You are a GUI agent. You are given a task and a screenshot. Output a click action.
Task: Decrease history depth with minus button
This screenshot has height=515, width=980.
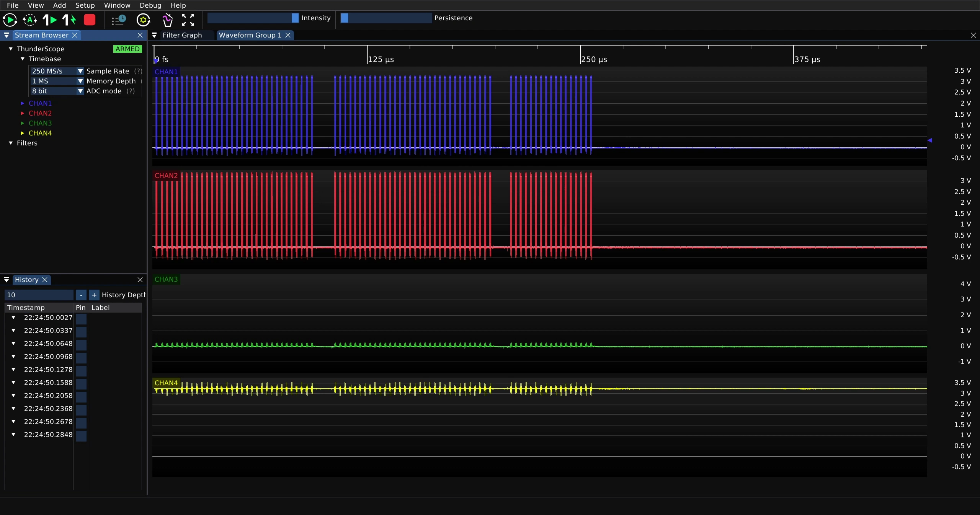point(81,295)
